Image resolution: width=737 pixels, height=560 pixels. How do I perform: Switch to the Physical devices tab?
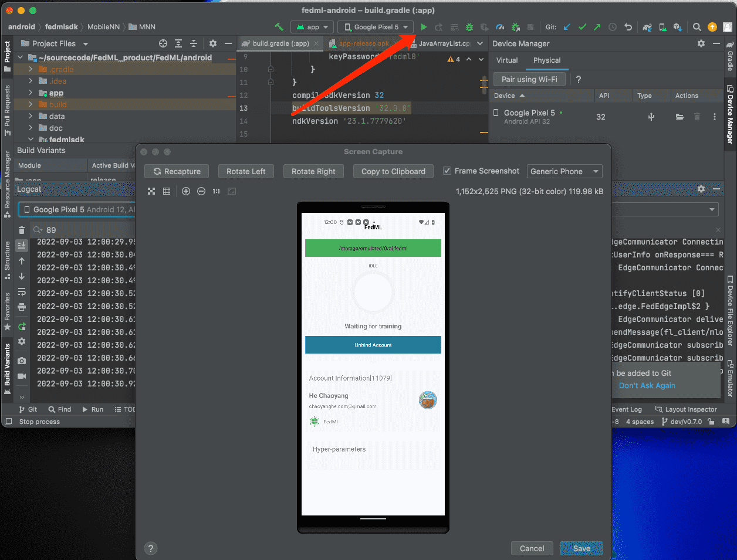click(547, 60)
